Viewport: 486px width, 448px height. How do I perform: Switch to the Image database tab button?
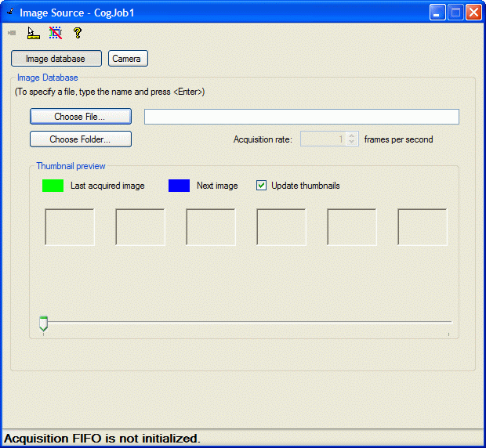click(x=56, y=59)
